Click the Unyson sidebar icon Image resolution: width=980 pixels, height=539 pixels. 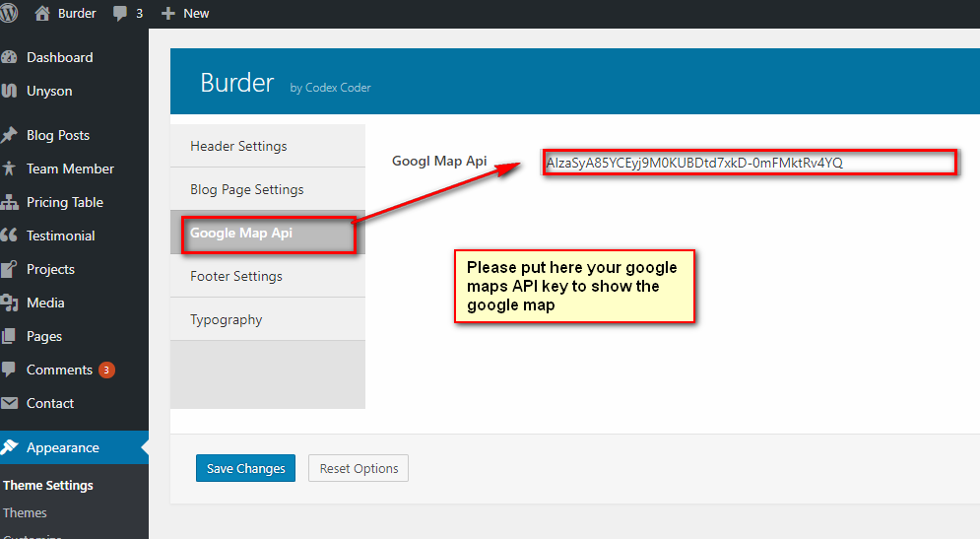[x=9, y=91]
